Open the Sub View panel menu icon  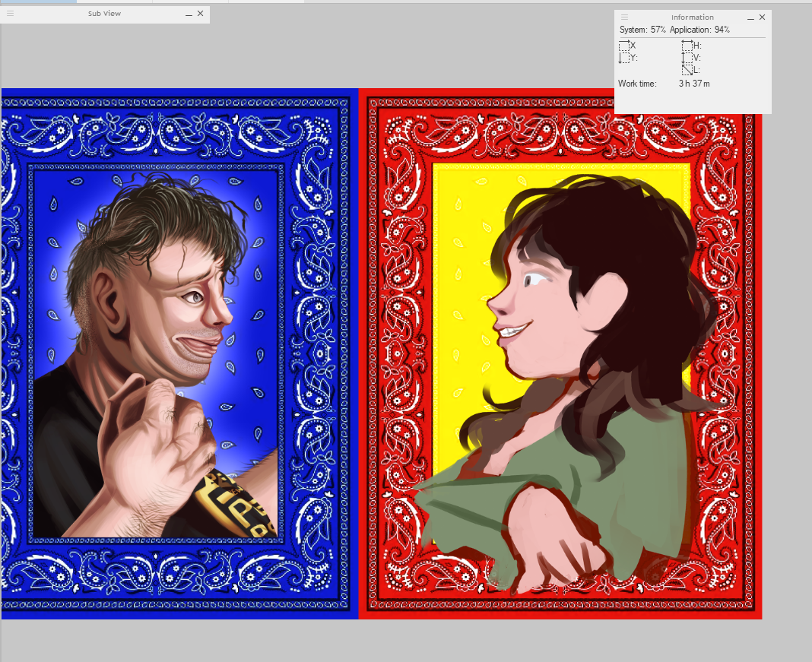click(11, 14)
